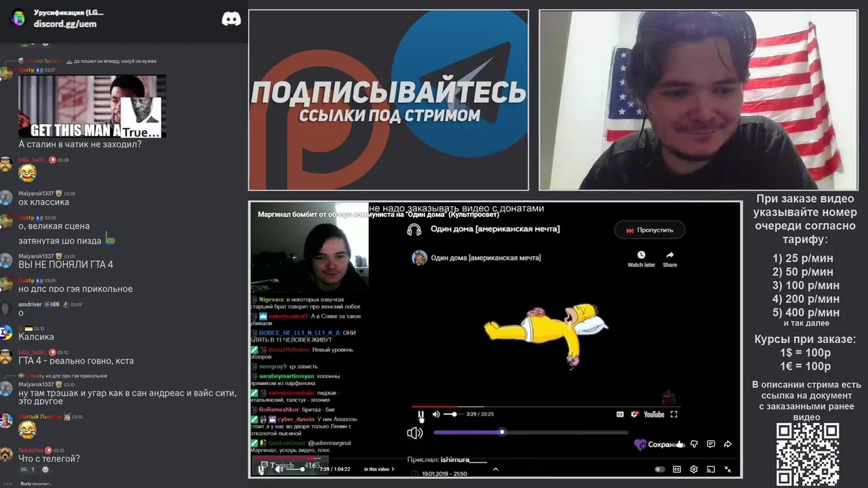Viewport: 868px width, 488px height.
Task: Click the message ох классика
Action: tap(43, 202)
